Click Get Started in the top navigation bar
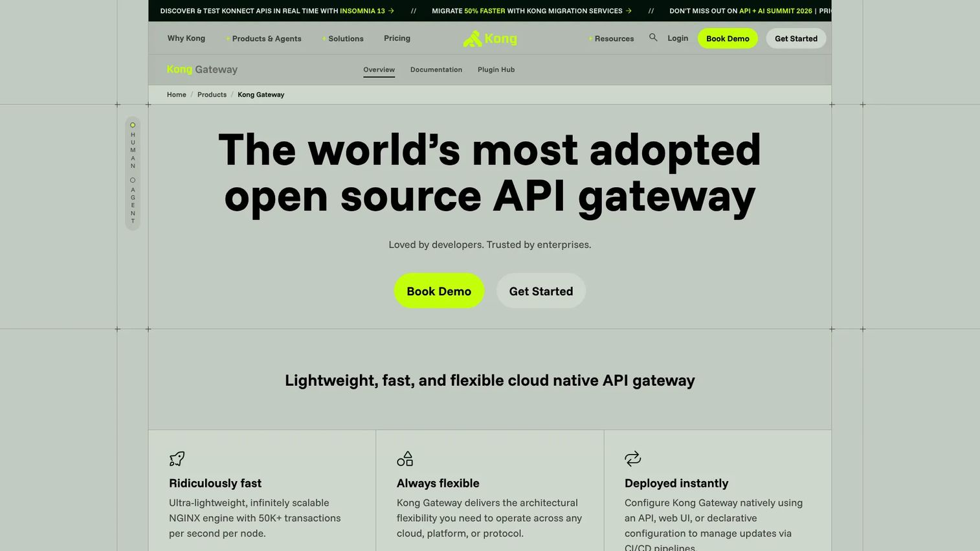The width and height of the screenshot is (980, 551). pyautogui.click(x=796, y=38)
